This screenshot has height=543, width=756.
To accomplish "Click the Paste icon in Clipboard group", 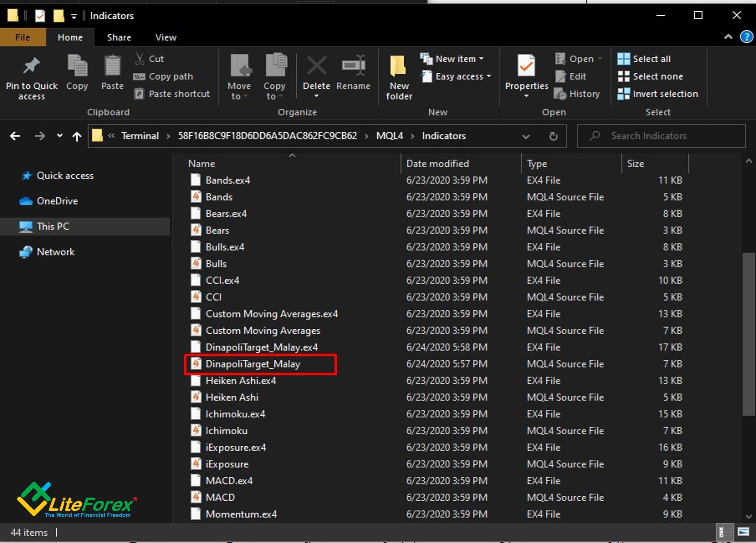I will point(112,66).
